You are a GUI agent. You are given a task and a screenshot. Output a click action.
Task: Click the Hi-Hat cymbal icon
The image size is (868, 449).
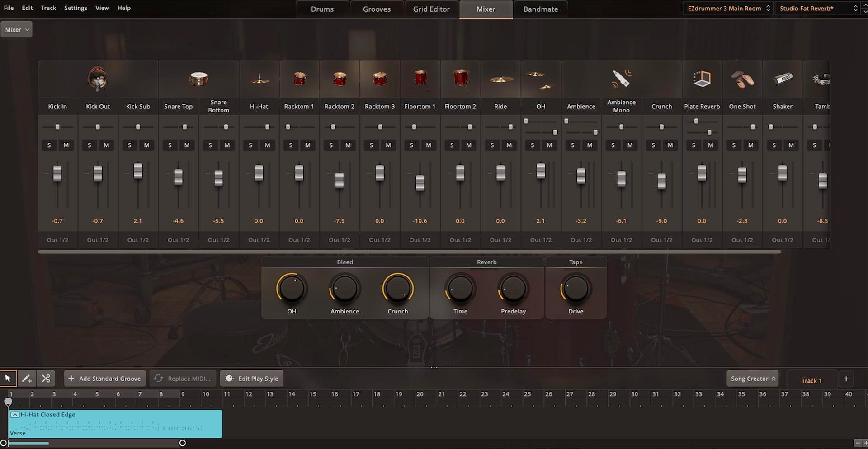pos(259,80)
